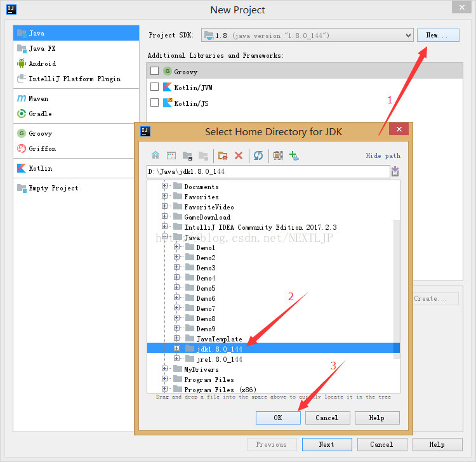Expand the GameDownload folder node
The width and height of the screenshot is (476, 462).
164,216
